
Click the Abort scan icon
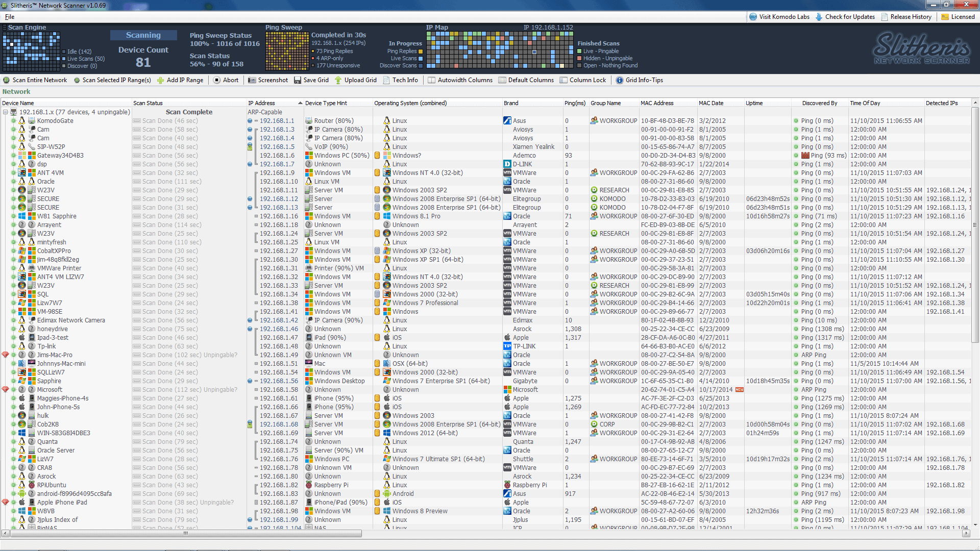point(217,80)
